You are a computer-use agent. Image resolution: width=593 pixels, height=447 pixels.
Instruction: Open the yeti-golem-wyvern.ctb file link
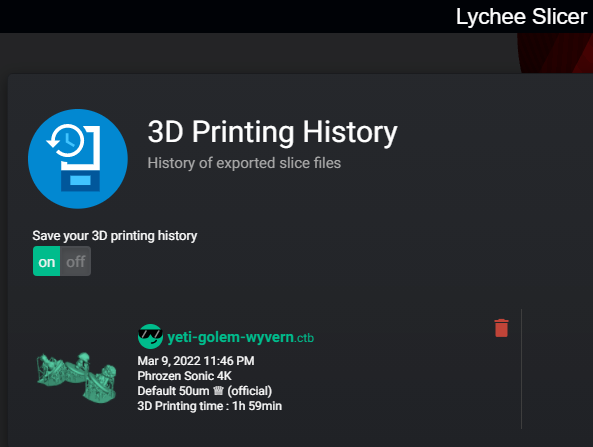241,337
